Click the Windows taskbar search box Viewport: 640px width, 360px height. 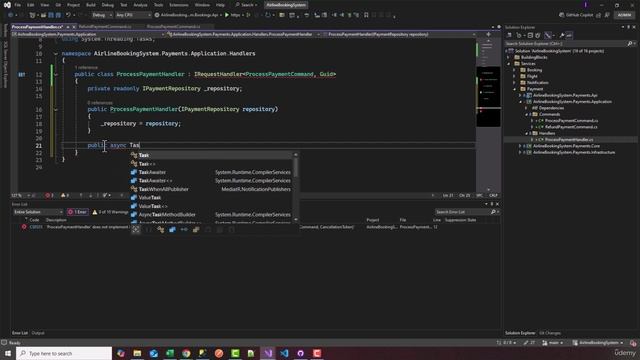[64, 353]
